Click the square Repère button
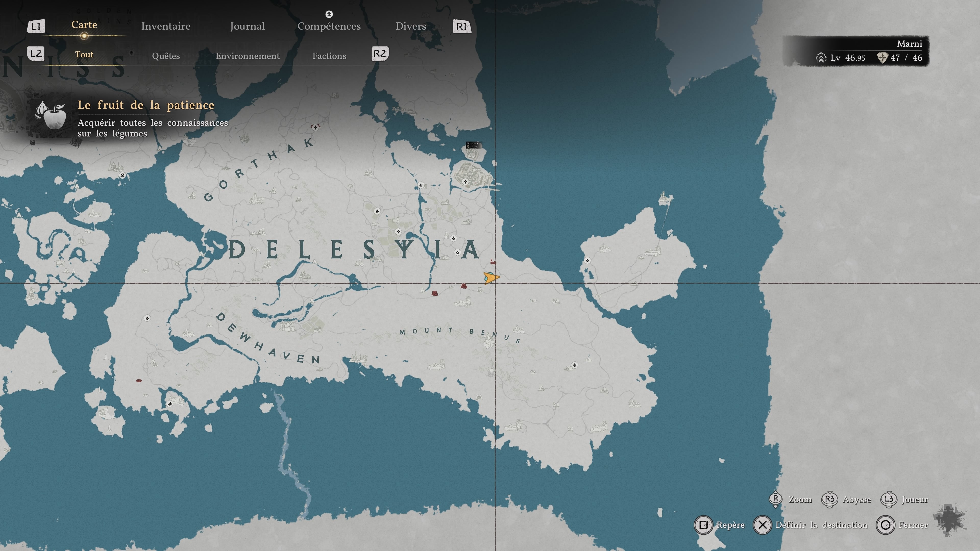Image resolution: width=980 pixels, height=551 pixels. pos(703,525)
